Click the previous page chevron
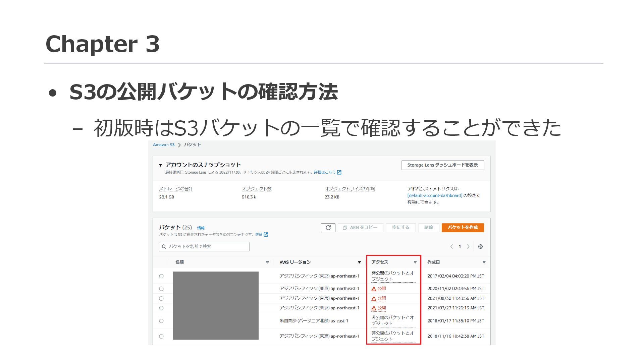Image resolution: width=644 pixels, height=362 pixels. coord(451,247)
